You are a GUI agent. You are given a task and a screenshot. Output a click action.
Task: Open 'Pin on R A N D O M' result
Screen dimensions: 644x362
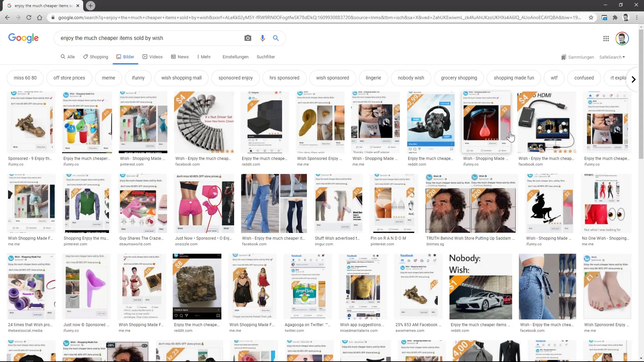pyautogui.click(x=388, y=238)
